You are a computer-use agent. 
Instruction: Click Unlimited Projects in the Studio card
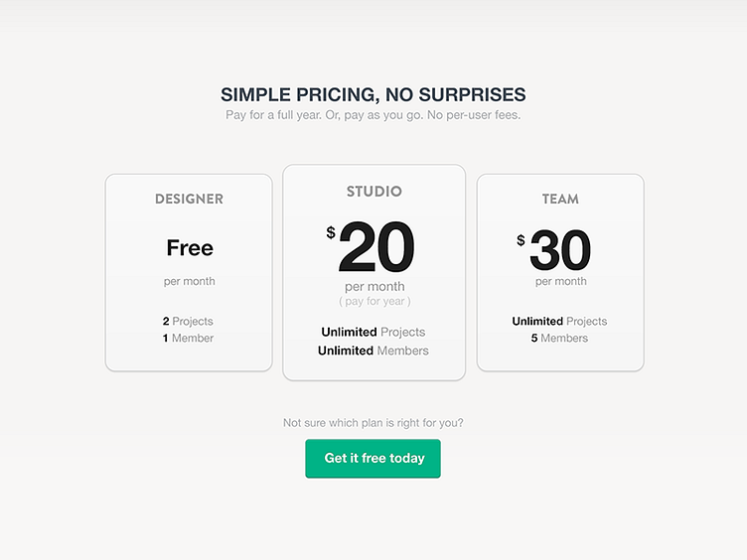(x=373, y=332)
